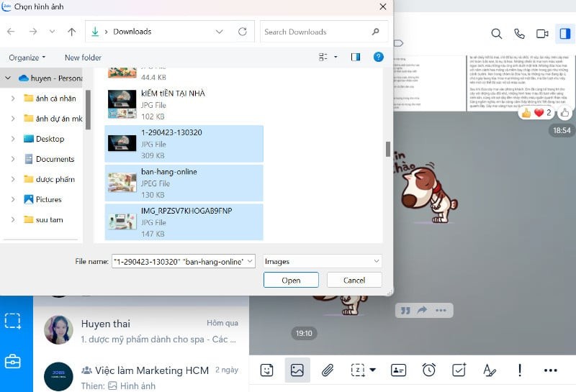
Task: Go up one folder level
Action: (x=71, y=32)
